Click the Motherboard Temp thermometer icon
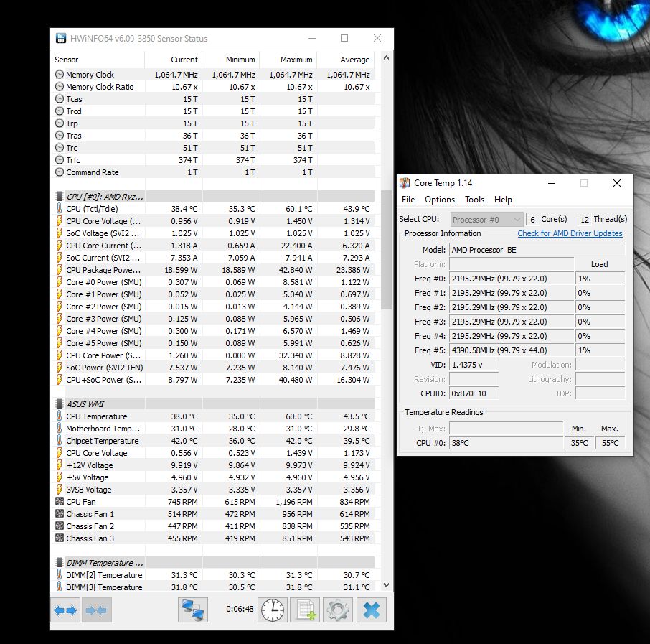Screen dimensions: 650x644 coord(60,428)
